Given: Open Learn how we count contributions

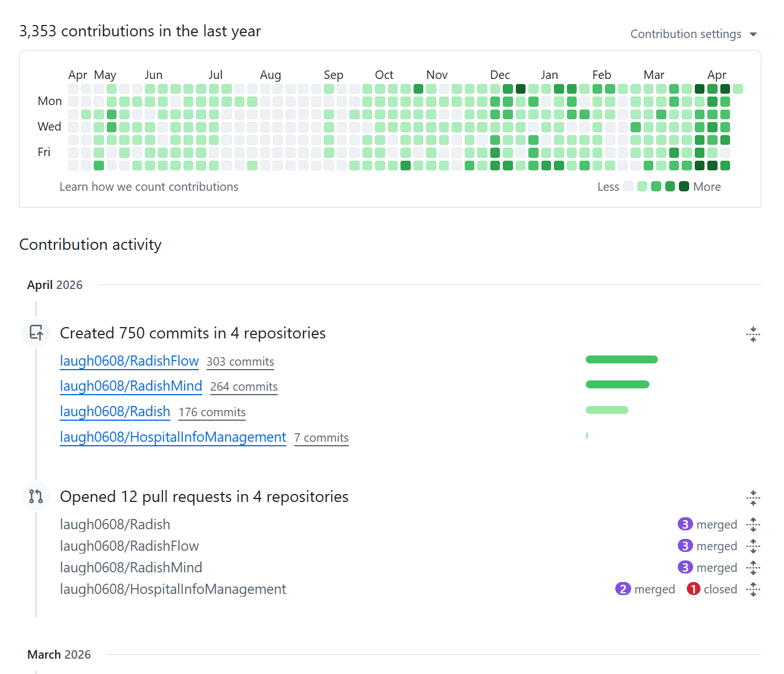Looking at the screenshot, I should [149, 187].
